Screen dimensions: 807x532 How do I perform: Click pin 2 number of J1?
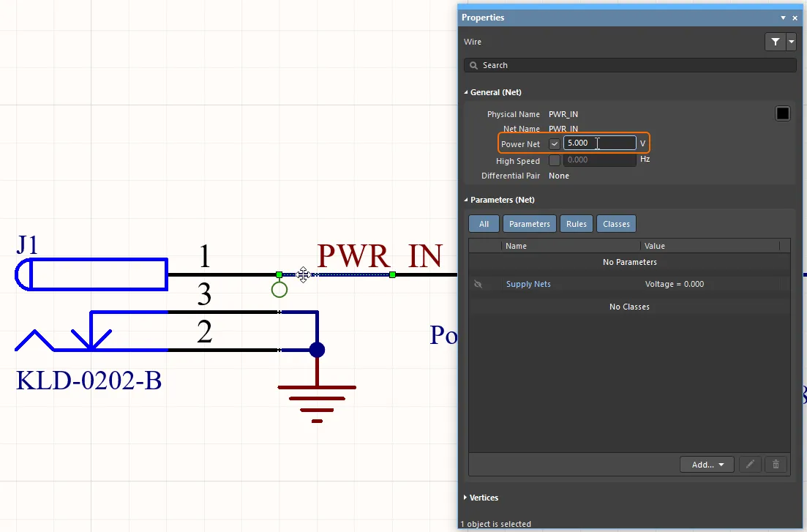pos(204,331)
